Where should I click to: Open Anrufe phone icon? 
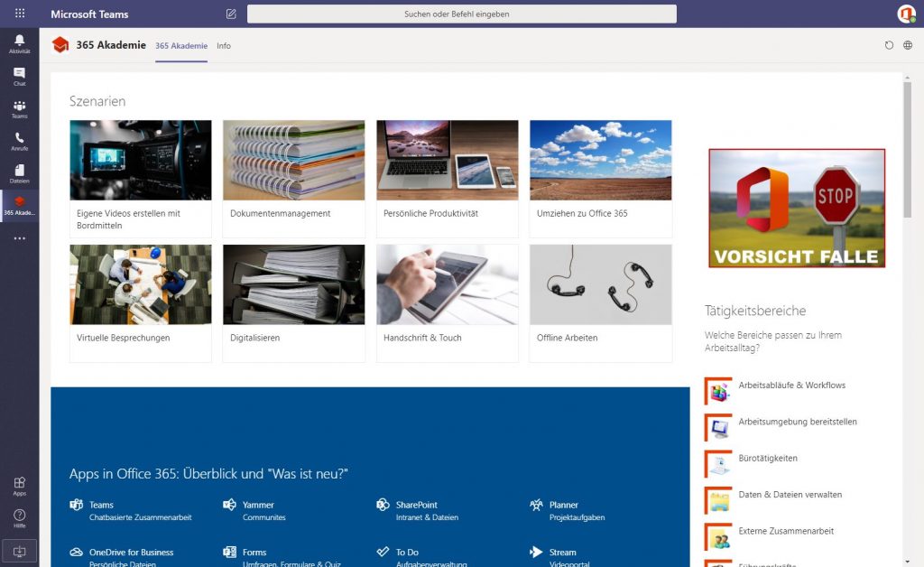(x=19, y=141)
